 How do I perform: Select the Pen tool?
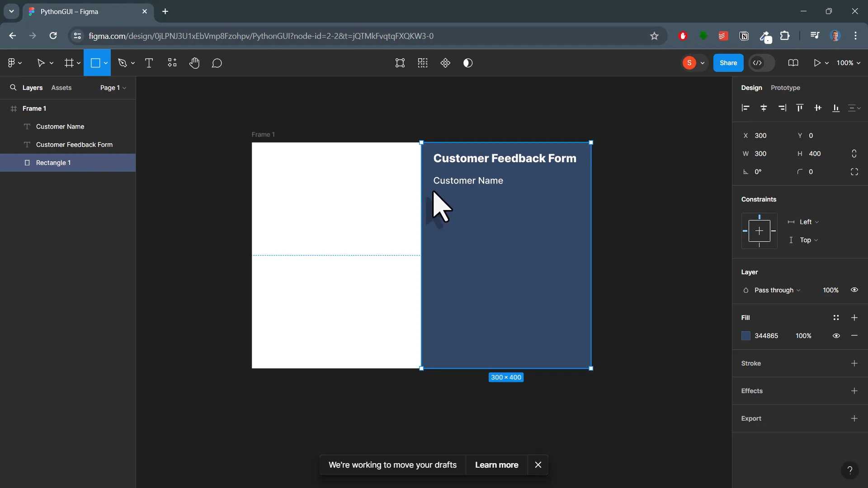[x=123, y=63]
